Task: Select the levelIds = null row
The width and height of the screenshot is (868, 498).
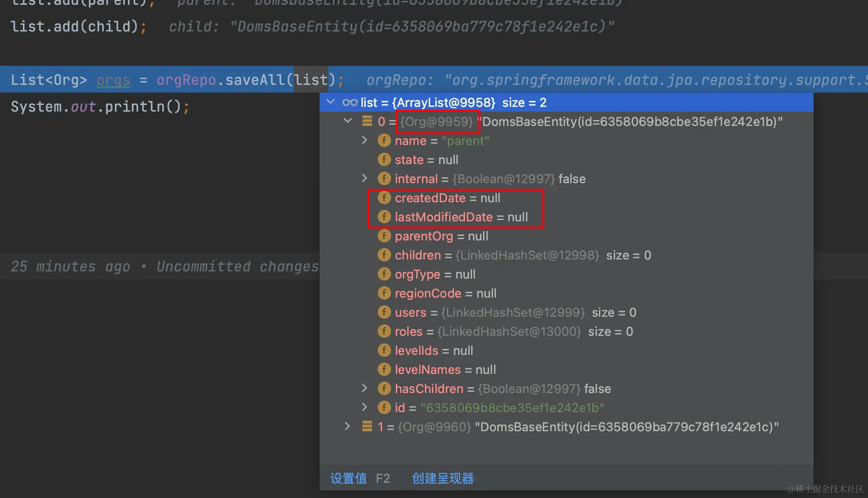Action: [567, 350]
